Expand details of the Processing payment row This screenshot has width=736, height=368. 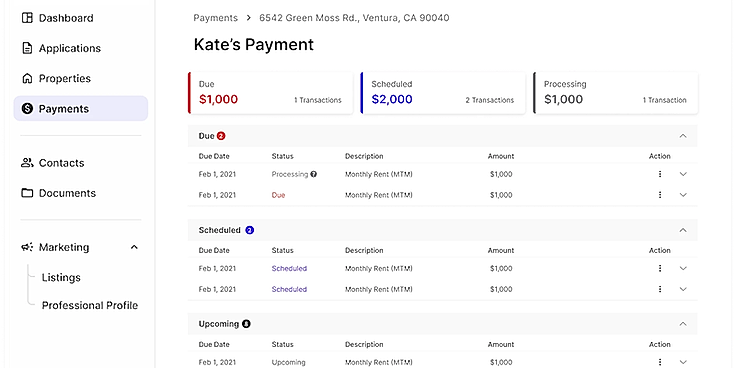tap(683, 174)
